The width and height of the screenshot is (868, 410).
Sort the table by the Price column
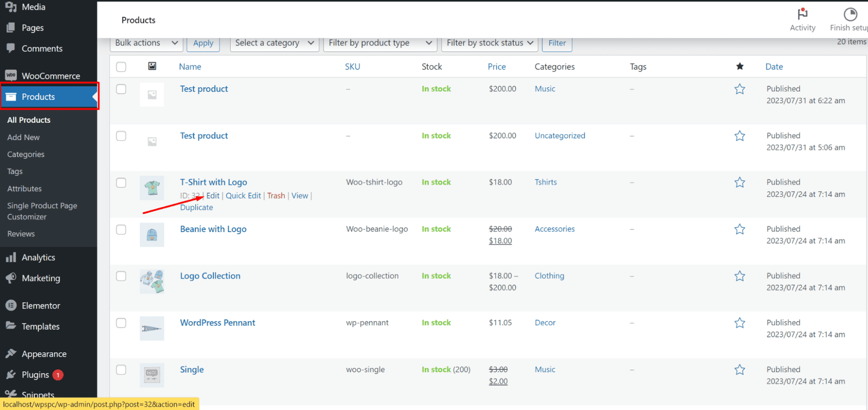[496, 67]
